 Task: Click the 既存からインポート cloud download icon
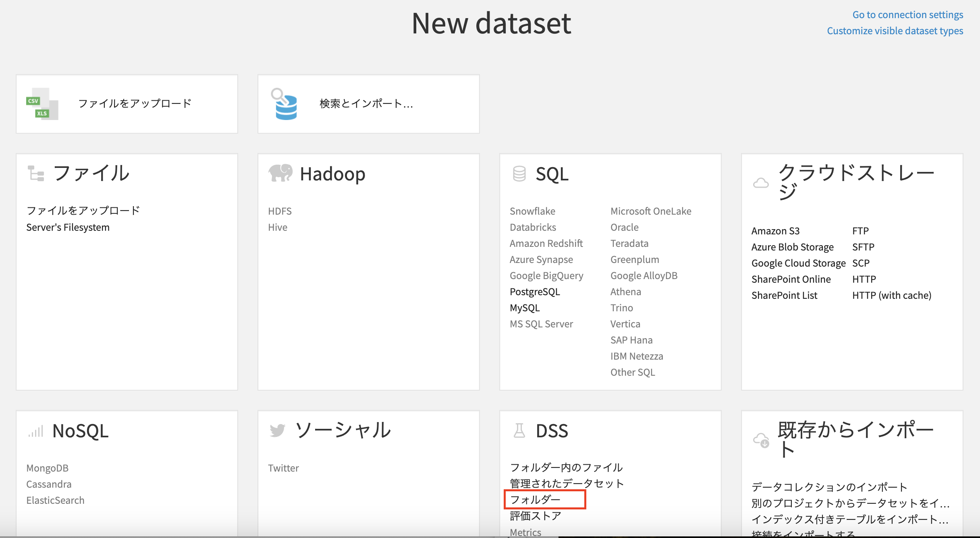(761, 440)
